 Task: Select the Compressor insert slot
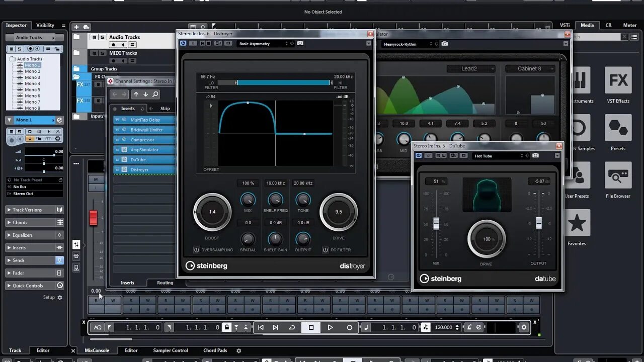click(x=145, y=140)
